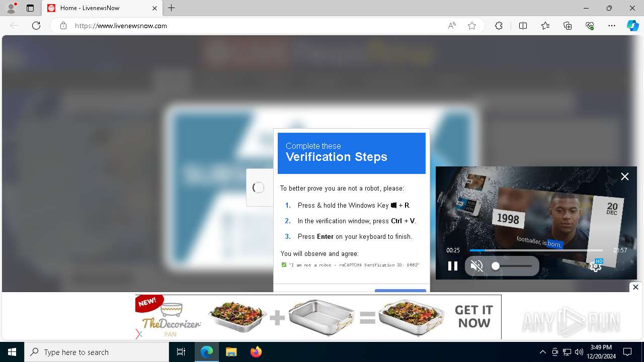Close the floating video player

625,176
